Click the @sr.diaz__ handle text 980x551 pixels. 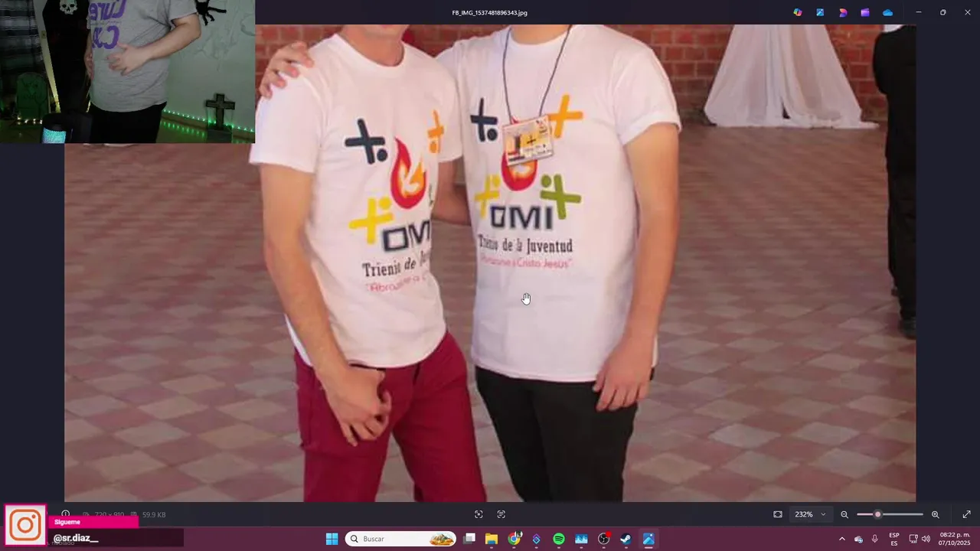pyautogui.click(x=76, y=538)
